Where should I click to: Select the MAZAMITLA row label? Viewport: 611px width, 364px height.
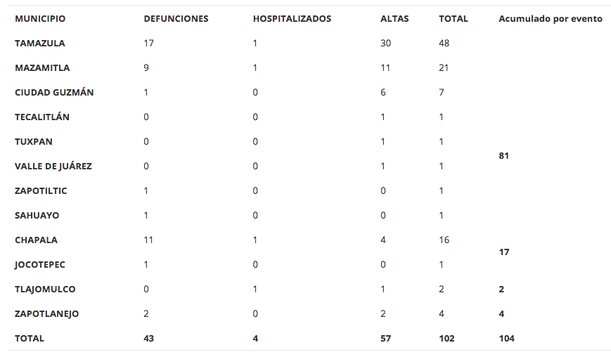[x=42, y=68]
